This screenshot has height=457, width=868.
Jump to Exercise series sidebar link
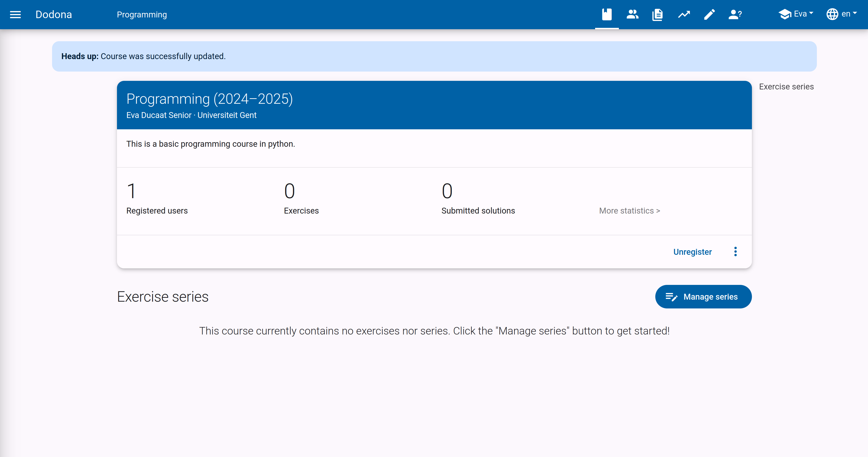coord(786,87)
